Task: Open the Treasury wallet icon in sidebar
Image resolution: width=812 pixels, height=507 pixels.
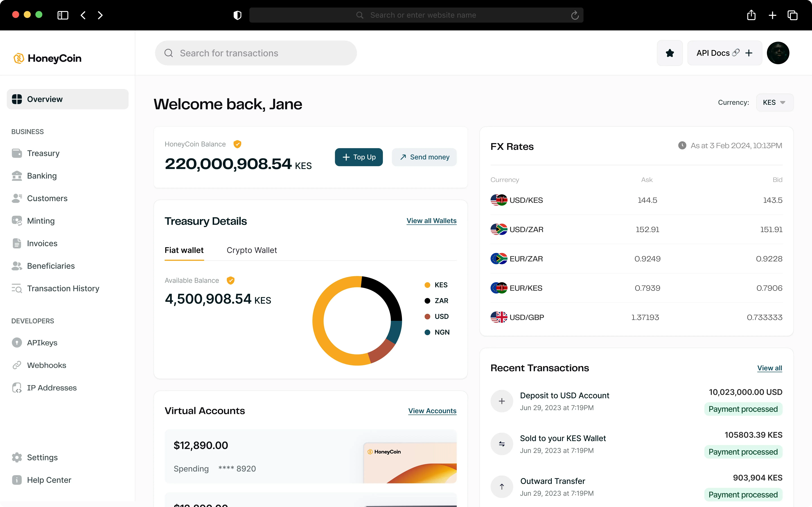Action: (x=17, y=153)
